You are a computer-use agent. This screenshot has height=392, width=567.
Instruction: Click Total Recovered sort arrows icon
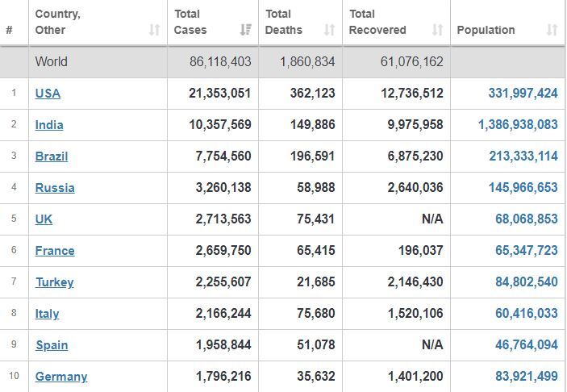tap(437, 30)
